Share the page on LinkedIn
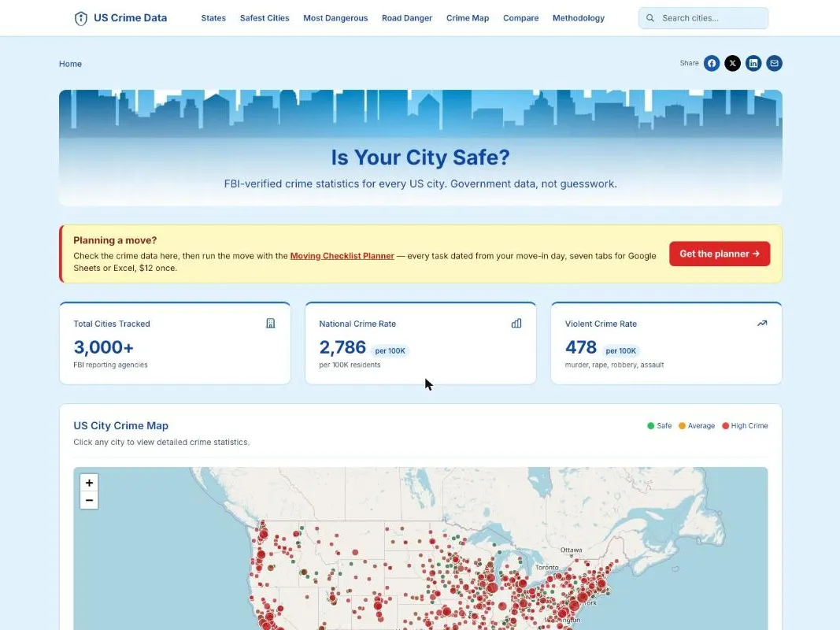This screenshot has height=630, width=840. 753,63
